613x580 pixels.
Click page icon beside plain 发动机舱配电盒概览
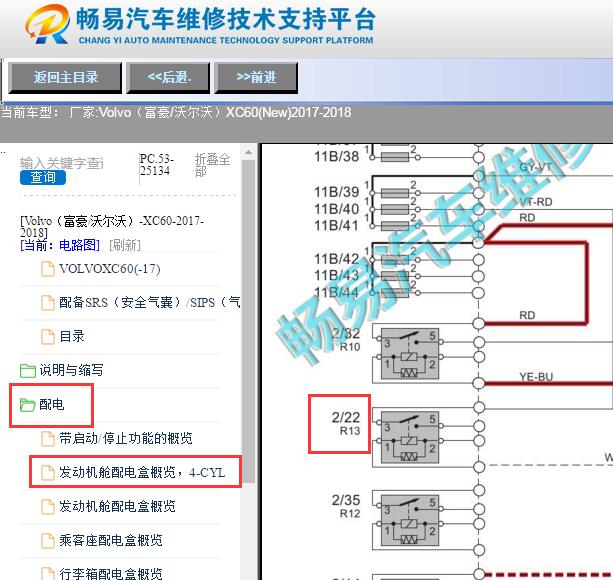pyautogui.click(x=48, y=507)
